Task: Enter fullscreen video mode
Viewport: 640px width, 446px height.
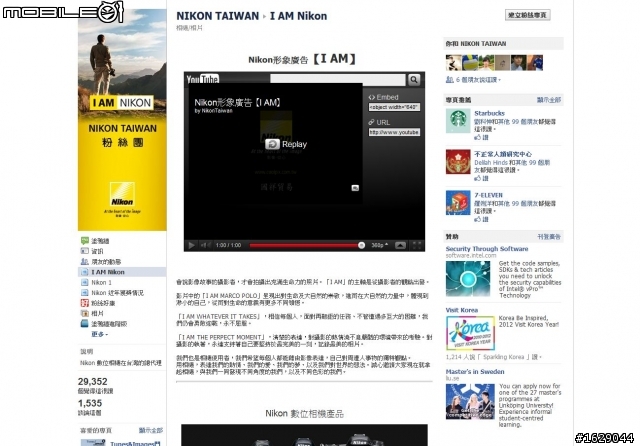Action: [x=417, y=245]
